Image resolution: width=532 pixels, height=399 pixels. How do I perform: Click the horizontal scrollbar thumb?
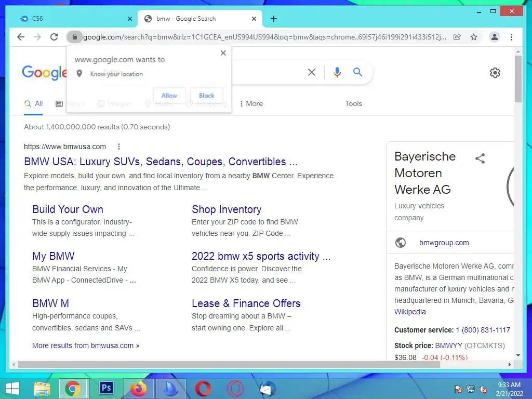click(x=229, y=365)
